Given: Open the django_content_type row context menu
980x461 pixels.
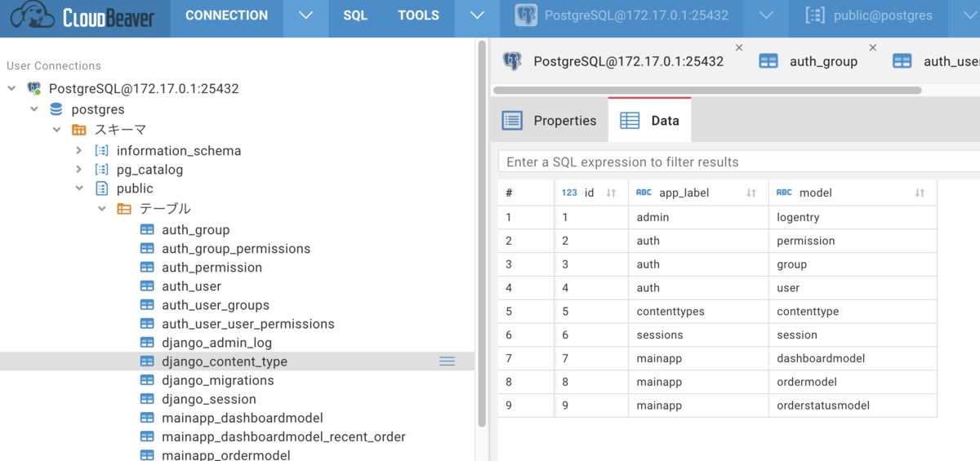Looking at the screenshot, I should pyautogui.click(x=447, y=361).
